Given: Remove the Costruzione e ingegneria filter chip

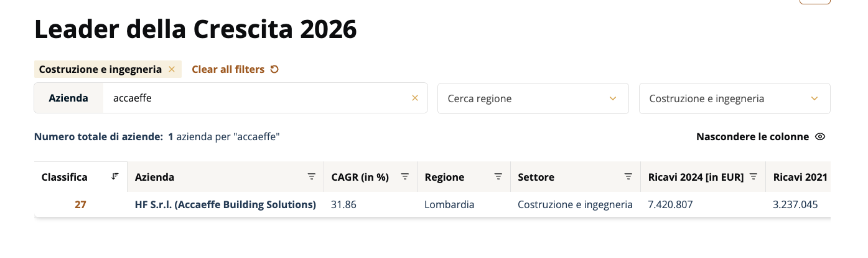Looking at the screenshot, I should tap(172, 69).
